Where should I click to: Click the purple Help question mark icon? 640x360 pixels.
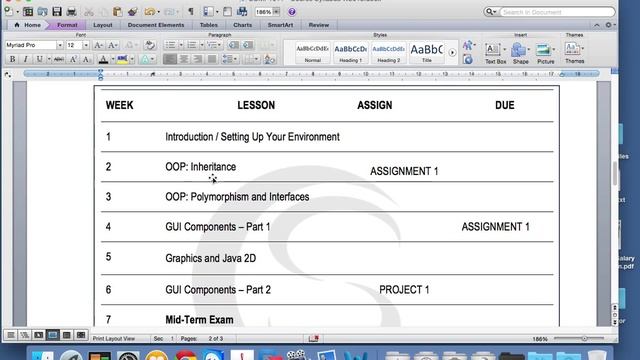coord(291,12)
